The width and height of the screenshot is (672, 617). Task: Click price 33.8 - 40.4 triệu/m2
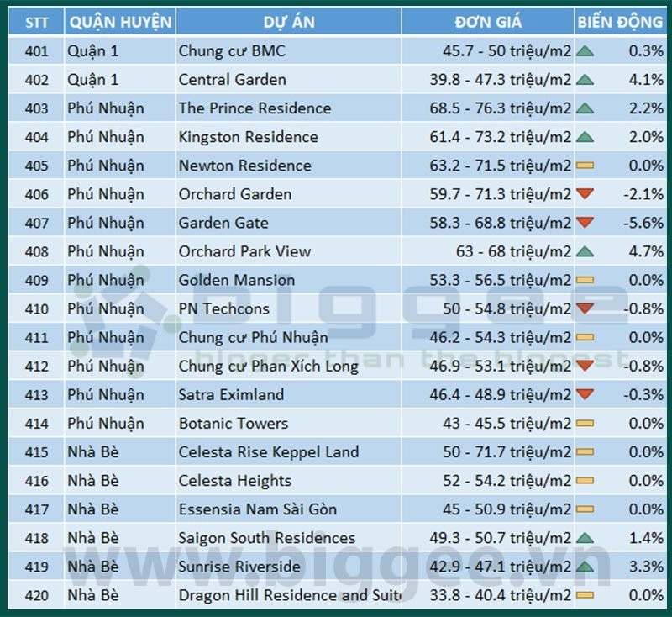501,595
